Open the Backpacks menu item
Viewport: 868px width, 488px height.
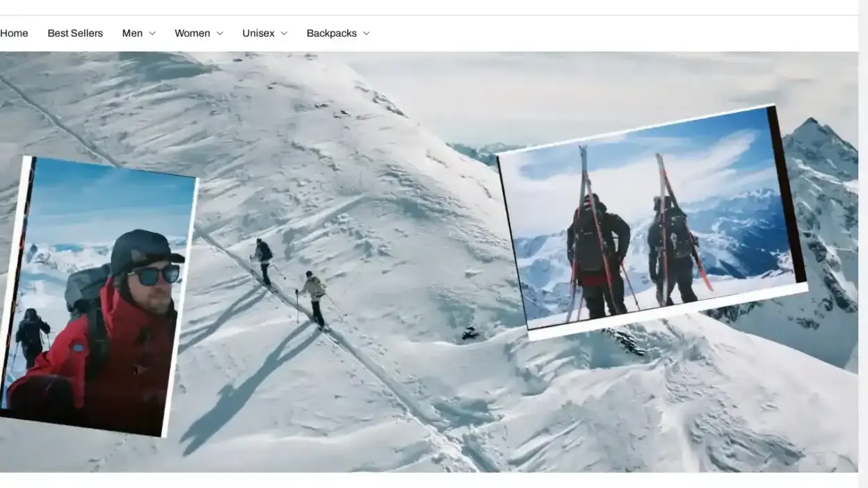[331, 33]
